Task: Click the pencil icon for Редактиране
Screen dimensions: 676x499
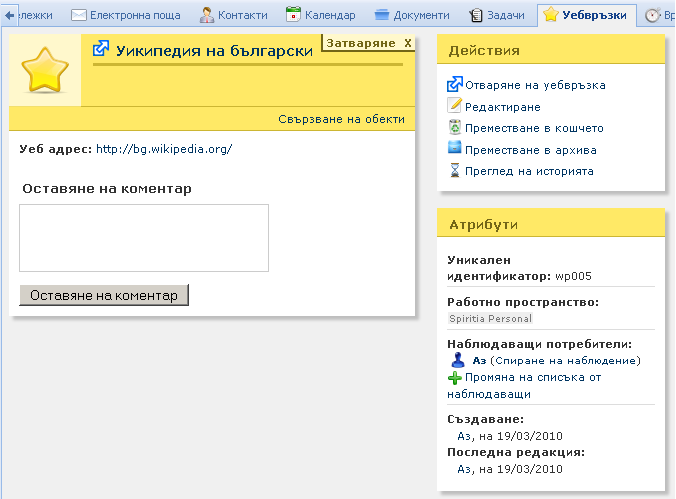Action: click(x=455, y=106)
